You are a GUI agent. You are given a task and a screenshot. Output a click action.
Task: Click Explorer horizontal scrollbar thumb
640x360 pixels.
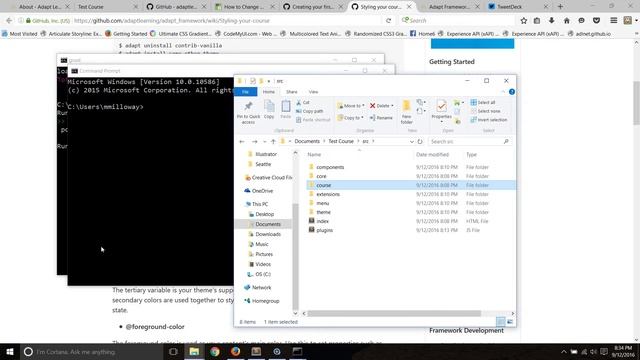tap(394, 313)
